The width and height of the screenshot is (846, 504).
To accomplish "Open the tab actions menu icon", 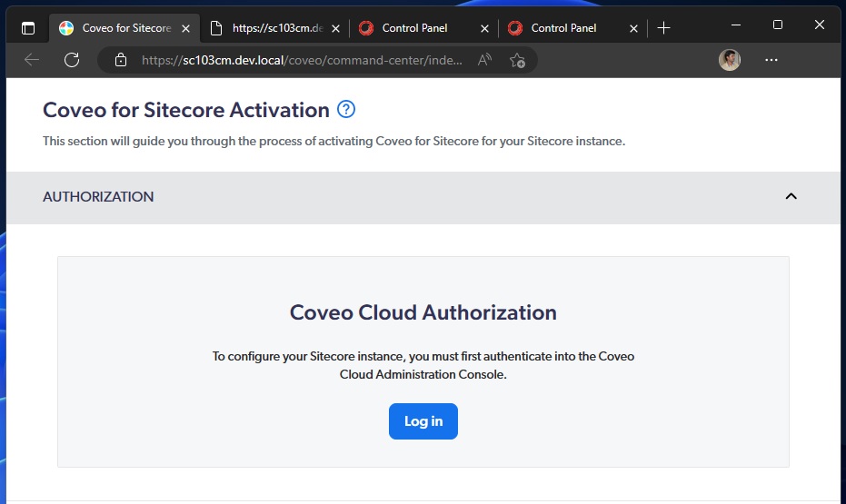I will tap(28, 28).
